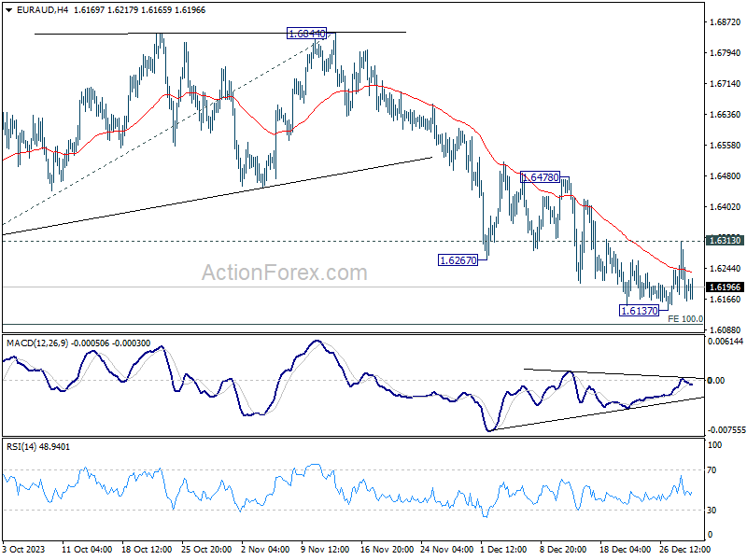This screenshot has width=747, height=560.
Task: Click the 1.68720 price axis value
Action: coord(726,21)
